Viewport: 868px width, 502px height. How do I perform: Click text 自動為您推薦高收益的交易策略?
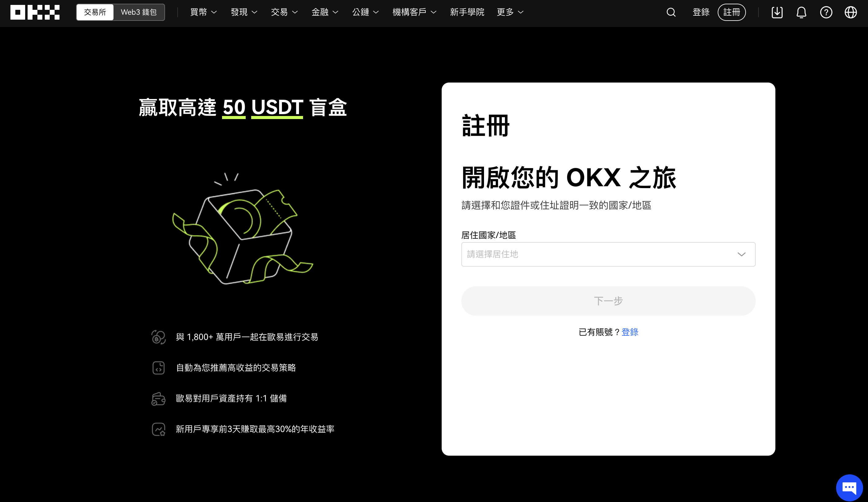point(236,368)
